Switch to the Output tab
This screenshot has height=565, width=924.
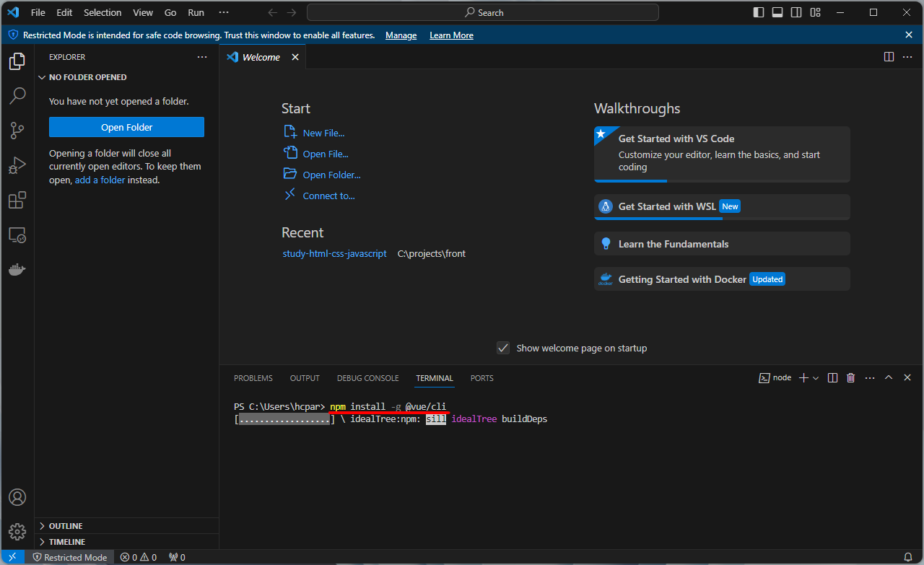click(x=305, y=378)
